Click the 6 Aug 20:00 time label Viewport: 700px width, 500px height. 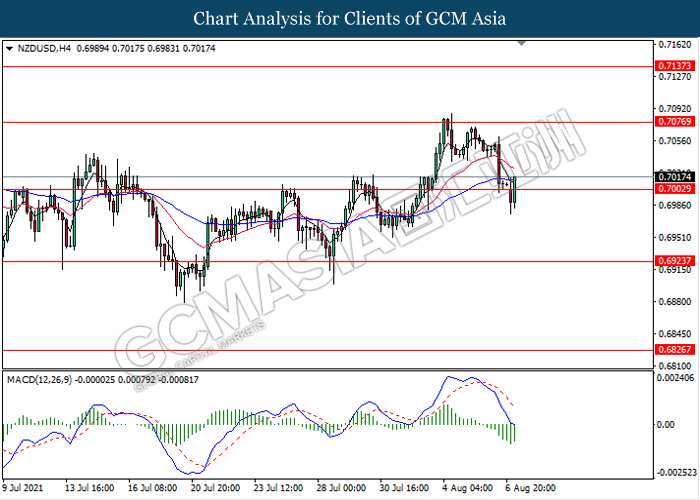[530, 488]
